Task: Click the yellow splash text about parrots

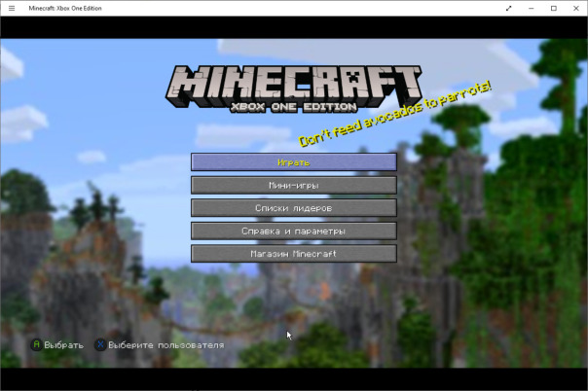Action: pyautogui.click(x=394, y=113)
